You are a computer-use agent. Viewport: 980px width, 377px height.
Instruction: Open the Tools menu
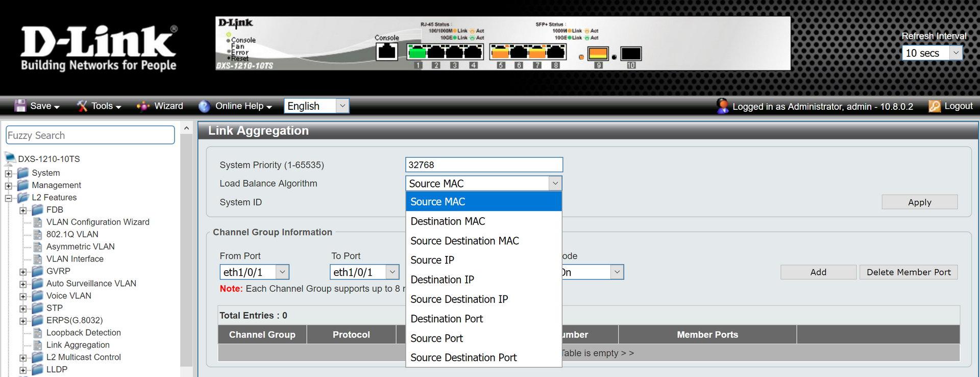pyautogui.click(x=106, y=106)
